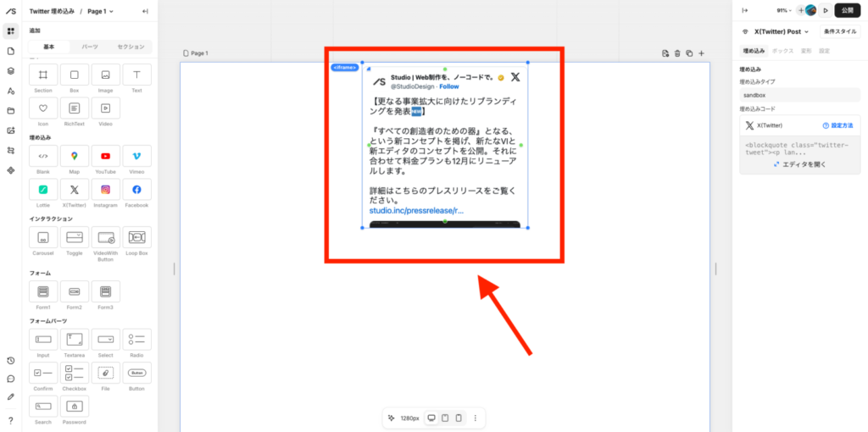Viewport: 868px width, 432px height.
Task: Insert a Map embed element
Action: point(75,156)
